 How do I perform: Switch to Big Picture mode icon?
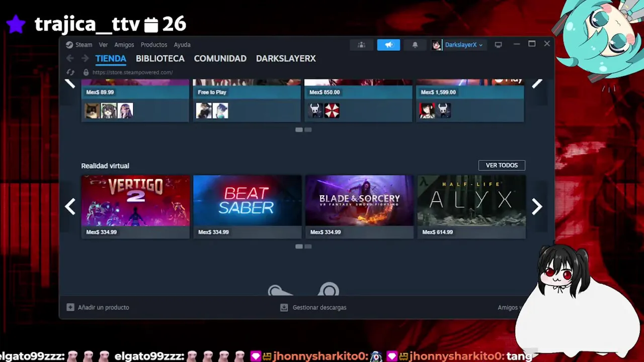pyautogui.click(x=498, y=45)
